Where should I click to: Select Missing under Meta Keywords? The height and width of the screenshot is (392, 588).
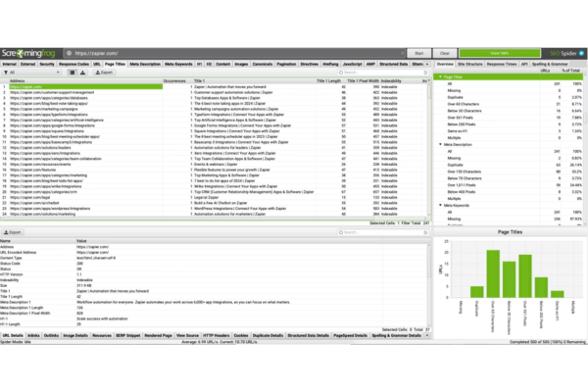tap(509, 219)
